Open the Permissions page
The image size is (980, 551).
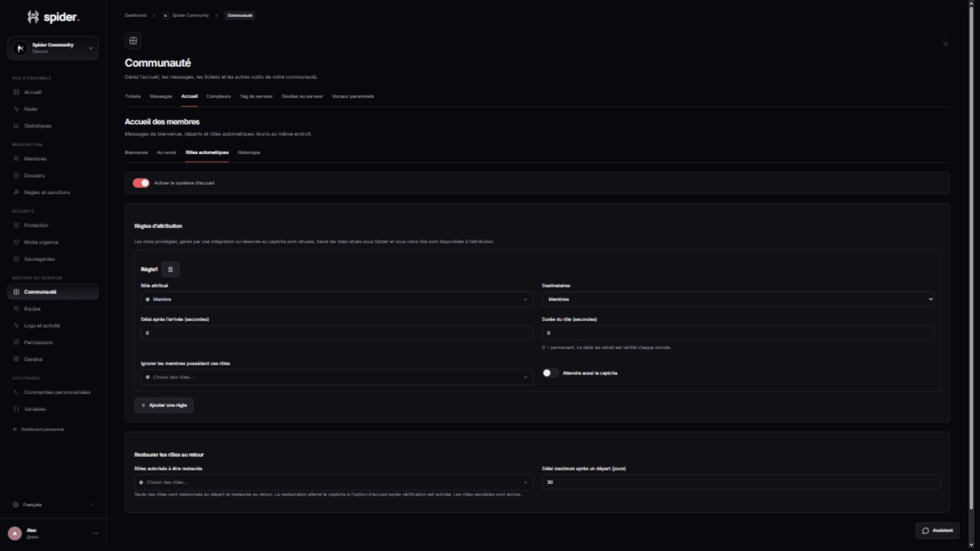coord(53,342)
